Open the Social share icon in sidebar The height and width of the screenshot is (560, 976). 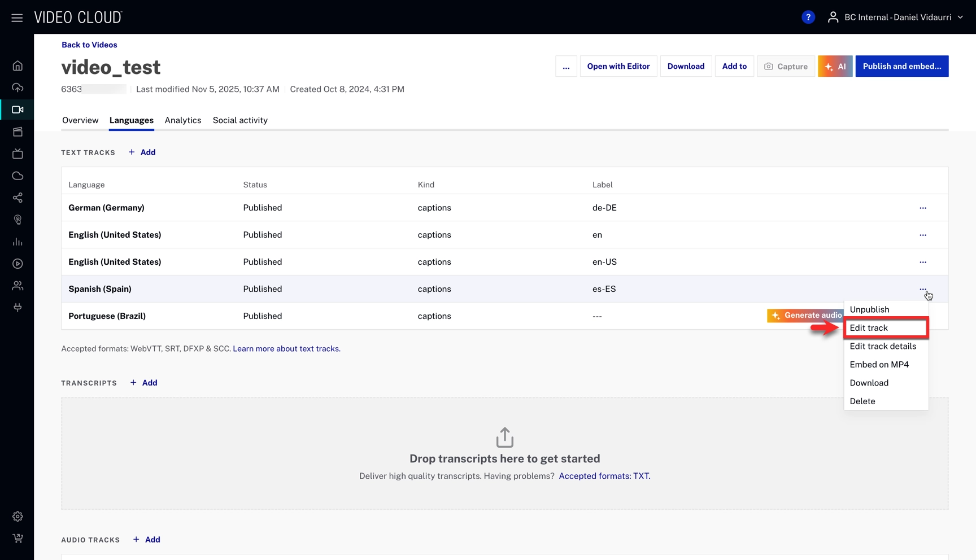[18, 198]
